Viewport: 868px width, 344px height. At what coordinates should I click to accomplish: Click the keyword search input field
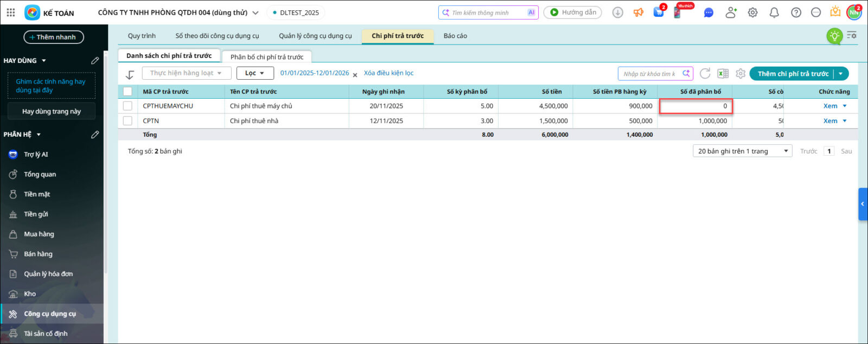[649, 74]
